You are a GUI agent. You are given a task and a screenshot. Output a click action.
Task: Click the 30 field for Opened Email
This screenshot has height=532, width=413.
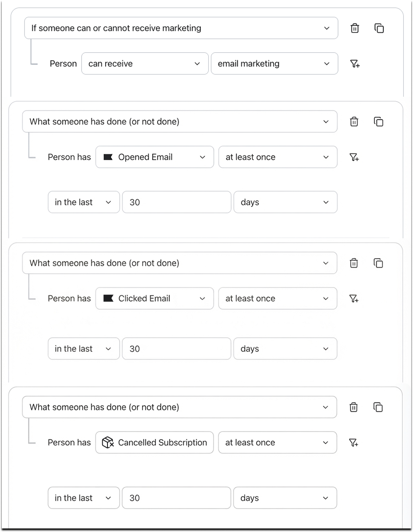point(177,202)
